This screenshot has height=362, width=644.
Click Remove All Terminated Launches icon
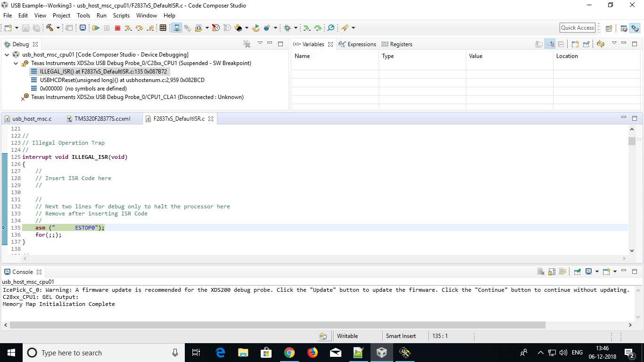(x=247, y=44)
